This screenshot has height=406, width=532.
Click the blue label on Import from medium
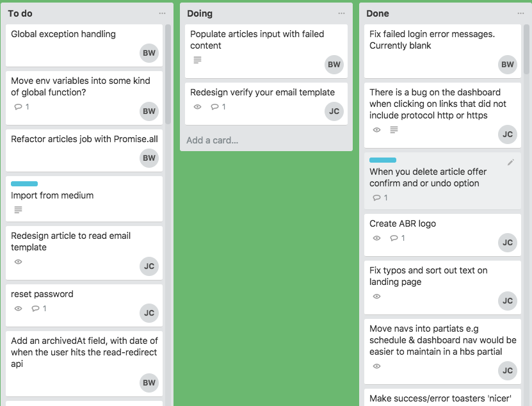tap(24, 184)
